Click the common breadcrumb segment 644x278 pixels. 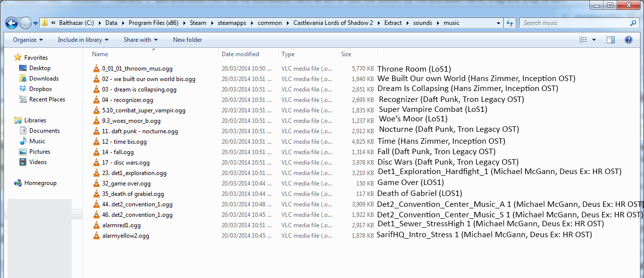tap(270, 23)
